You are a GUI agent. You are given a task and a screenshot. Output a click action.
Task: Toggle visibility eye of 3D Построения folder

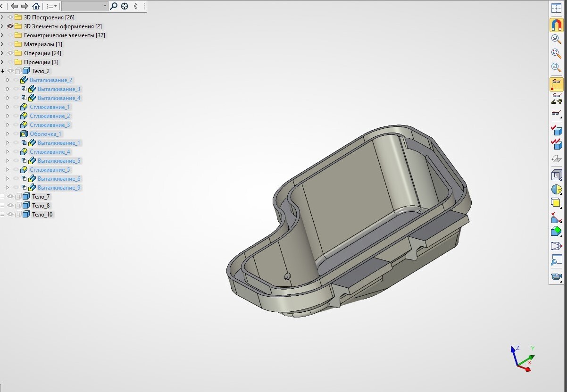point(10,17)
